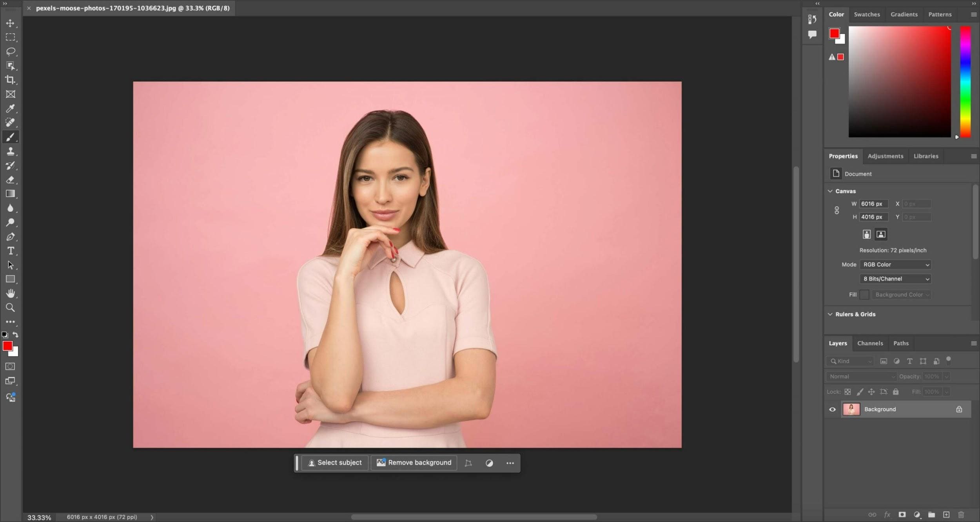The width and height of the screenshot is (980, 522).
Task: Click the Select subject button
Action: [335, 463]
